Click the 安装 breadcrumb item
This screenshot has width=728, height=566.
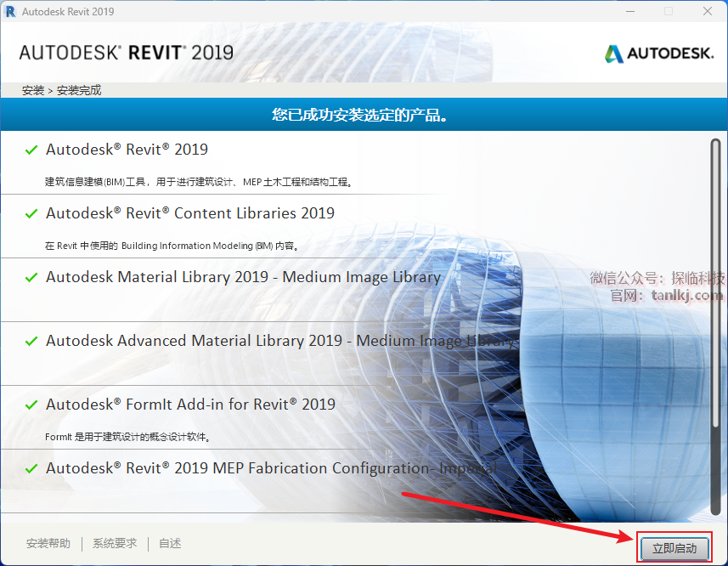[33, 90]
